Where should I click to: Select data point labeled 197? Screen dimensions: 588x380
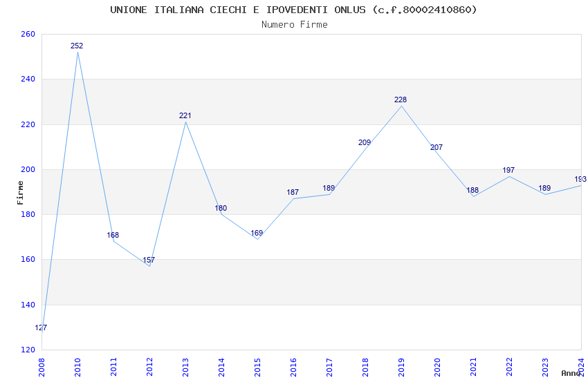click(x=509, y=171)
